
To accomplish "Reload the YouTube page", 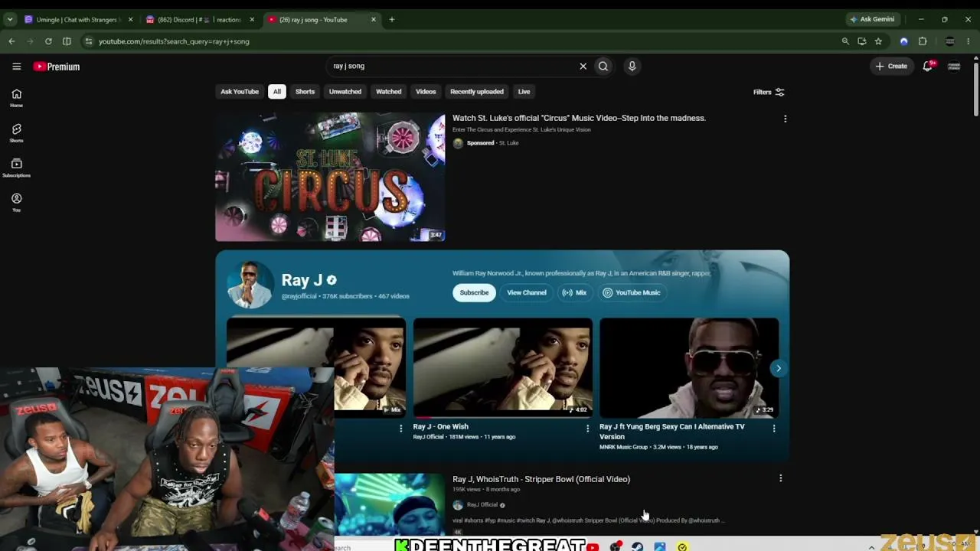I will (48, 41).
